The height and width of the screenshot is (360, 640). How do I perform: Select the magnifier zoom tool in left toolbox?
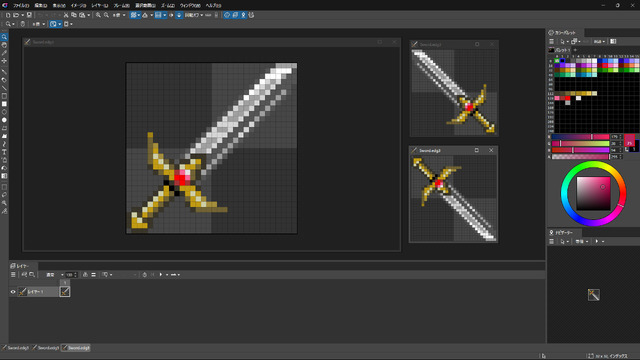[x=4, y=37]
